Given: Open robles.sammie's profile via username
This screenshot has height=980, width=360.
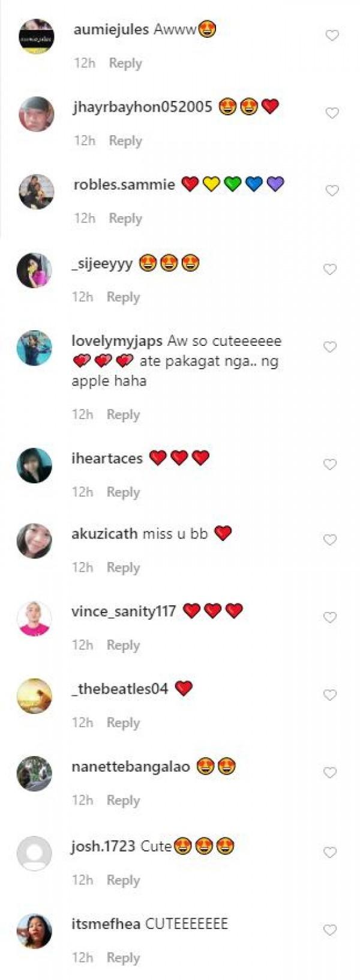Looking at the screenshot, I should pyautogui.click(x=124, y=184).
